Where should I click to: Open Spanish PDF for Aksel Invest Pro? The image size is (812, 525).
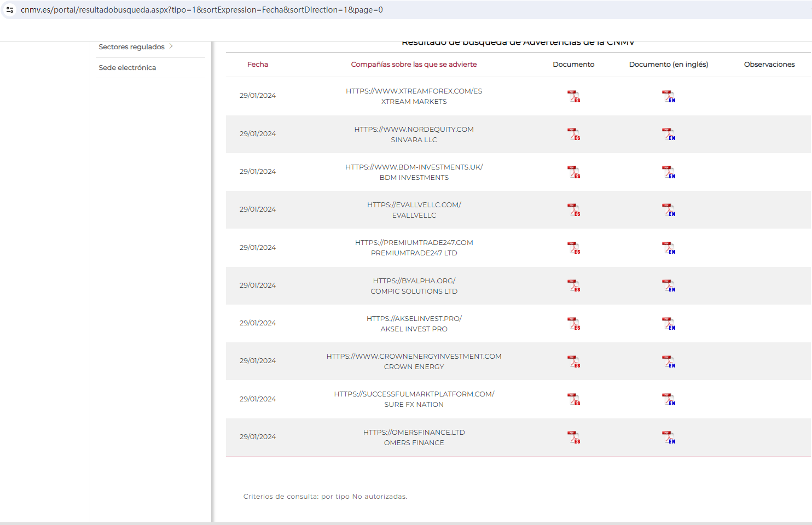[573, 324]
